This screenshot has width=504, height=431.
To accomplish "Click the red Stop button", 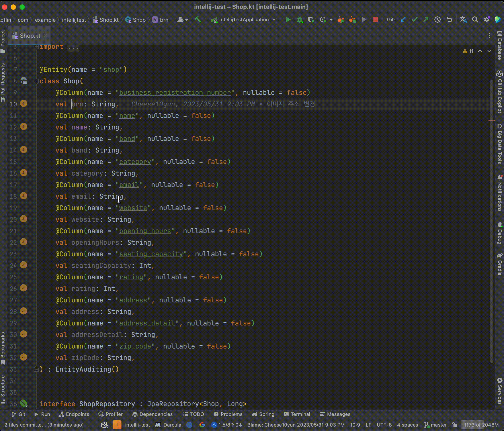I will point(375,20).
